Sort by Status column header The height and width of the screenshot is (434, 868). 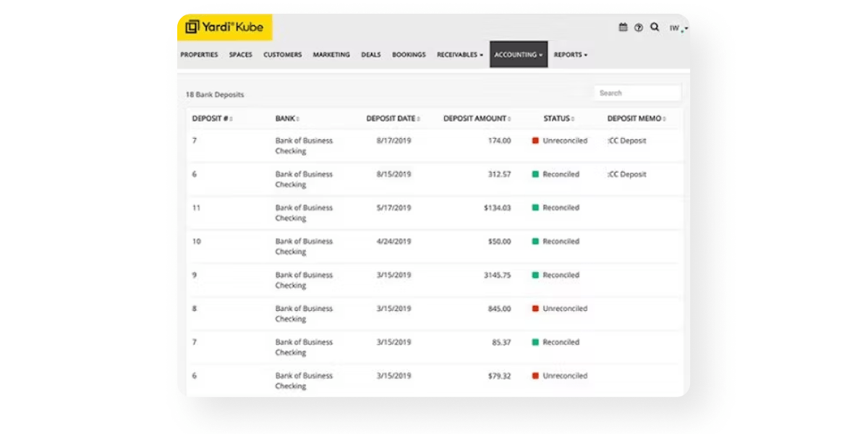click(x=559, y=119)
